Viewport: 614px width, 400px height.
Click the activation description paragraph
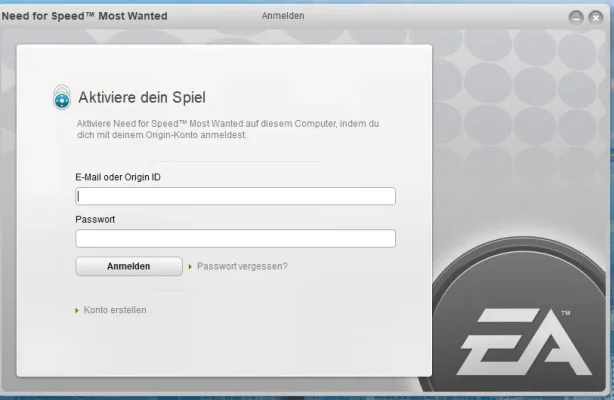point(228,129)
